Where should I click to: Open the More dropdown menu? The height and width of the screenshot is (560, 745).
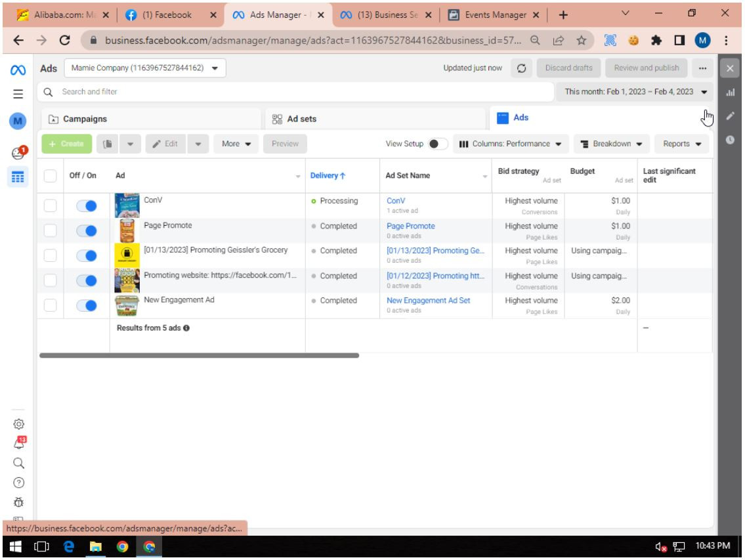(236, 144)
